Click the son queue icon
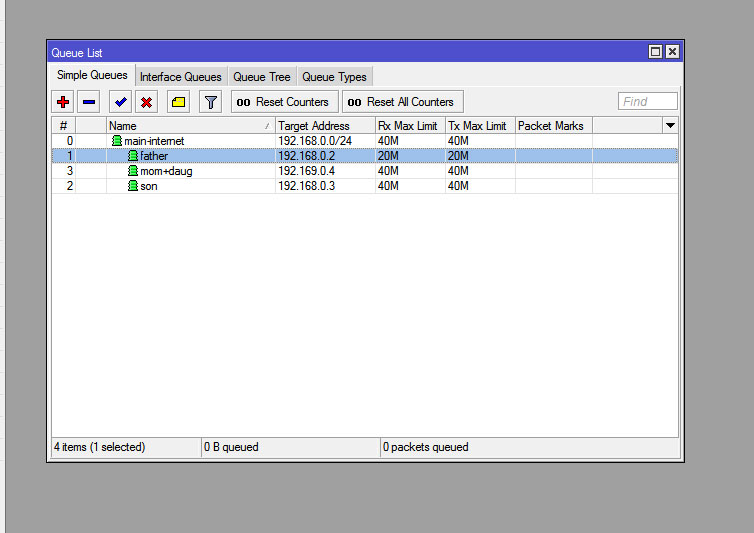The image size is (754, 533). point(132,186)
